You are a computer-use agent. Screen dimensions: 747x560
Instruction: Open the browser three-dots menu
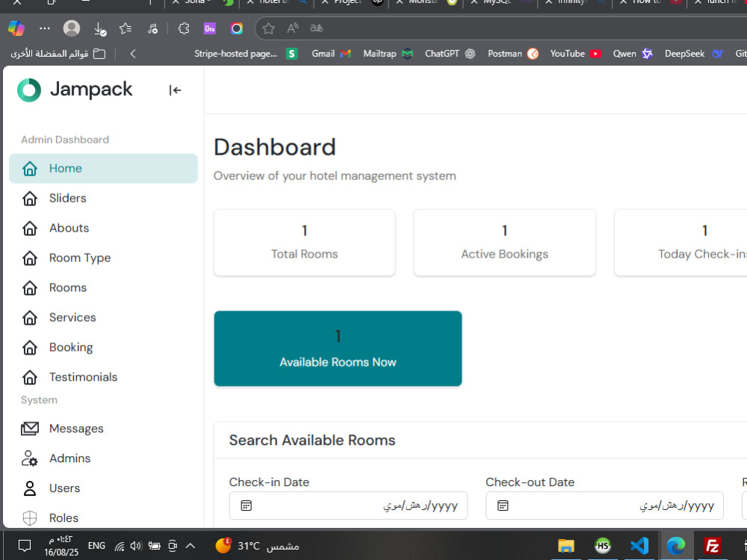tap(45, 28)
